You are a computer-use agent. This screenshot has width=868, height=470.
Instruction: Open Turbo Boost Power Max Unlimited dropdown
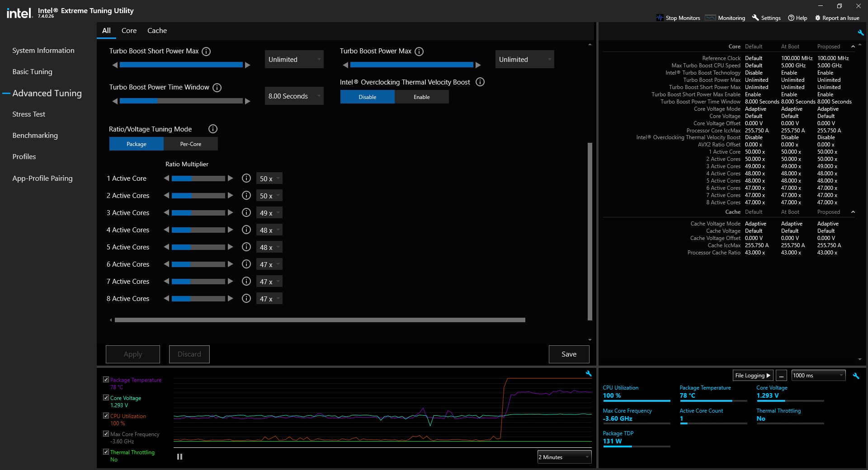pyautogui.click(x=525, y=59)
